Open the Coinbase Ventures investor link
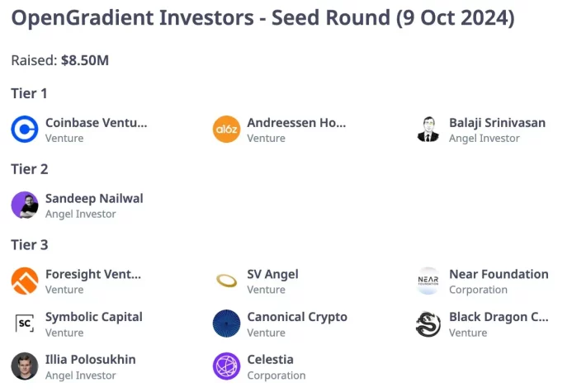Screen dimensions: 572x392 coord(96,123)
